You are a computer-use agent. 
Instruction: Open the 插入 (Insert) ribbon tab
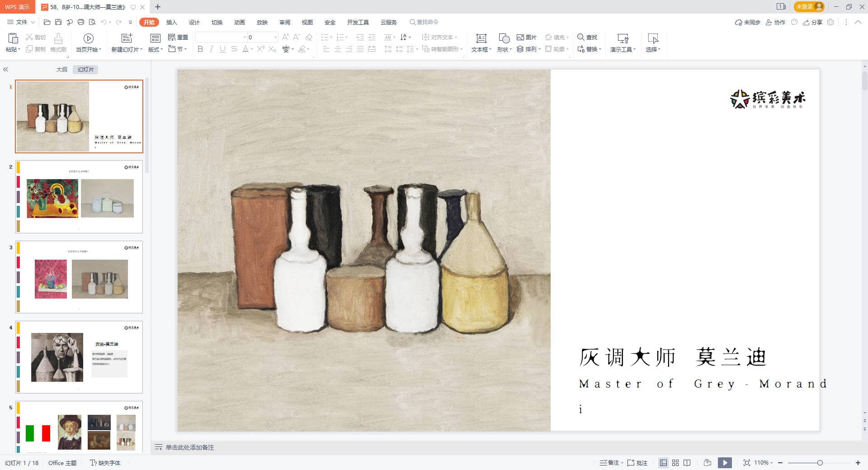click(171, 22)
